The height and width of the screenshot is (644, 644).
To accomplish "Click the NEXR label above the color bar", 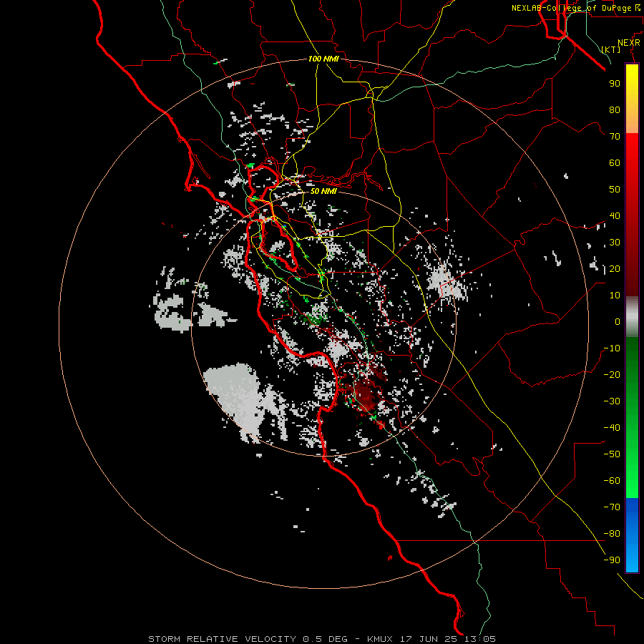I will tap(629, 42).
